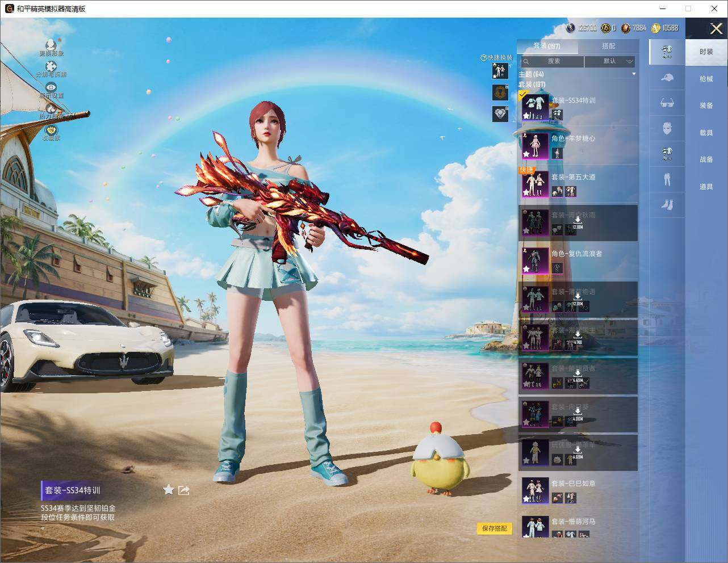Select the 套装-懵萌河马 outfit thumbnail
This screenshot has height=563, width=728.
coord(535,527)
